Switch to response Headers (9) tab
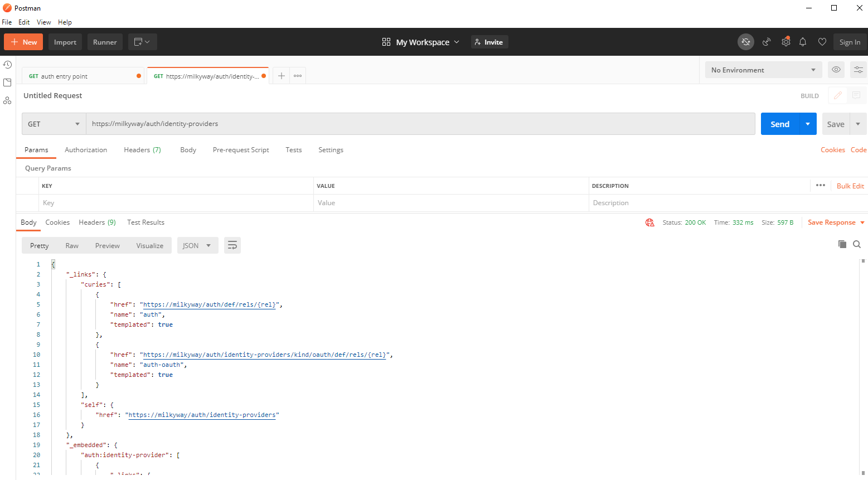Screen dimensions: 868x480 [98, 222]
